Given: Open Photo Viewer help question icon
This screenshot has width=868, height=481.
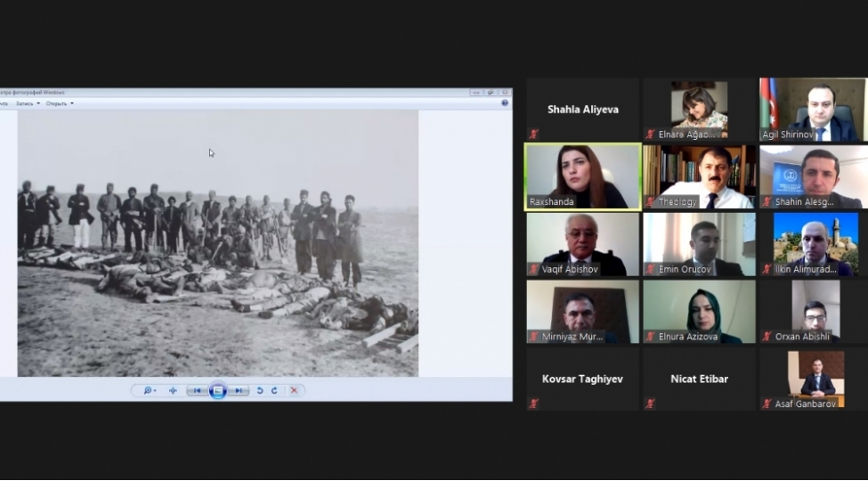Looking at the screenshot, I should pos(504,103).
